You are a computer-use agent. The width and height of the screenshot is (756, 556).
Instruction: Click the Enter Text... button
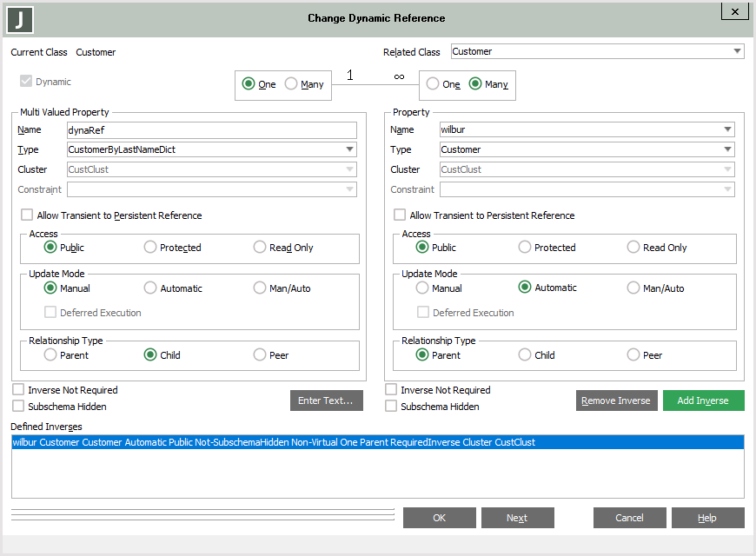tap(326, 400)
